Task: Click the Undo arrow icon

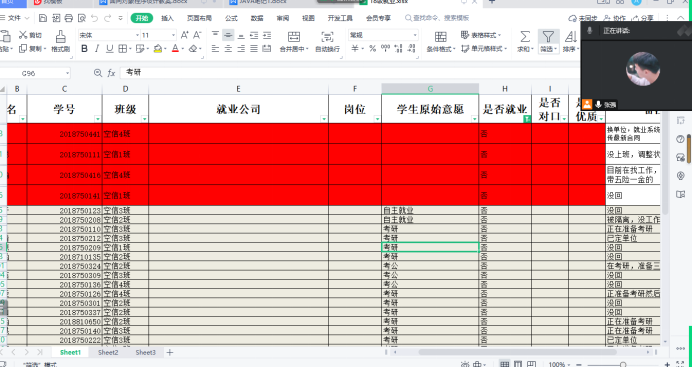Action: pos(94,18)
